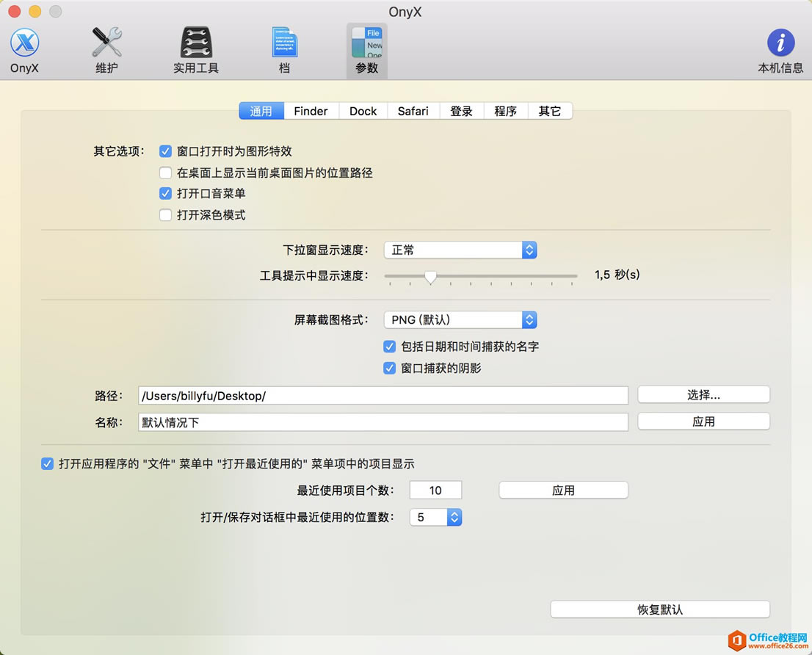The height and width of the screenshot is (655, 812).
Task: Click the yellow minimize window button
Action: tap(35, 11)
